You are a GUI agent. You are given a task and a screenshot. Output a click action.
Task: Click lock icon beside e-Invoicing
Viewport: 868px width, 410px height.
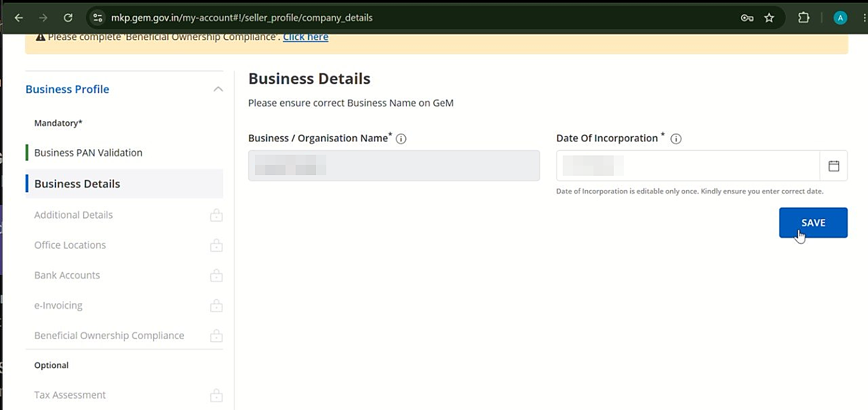point(216,305)
